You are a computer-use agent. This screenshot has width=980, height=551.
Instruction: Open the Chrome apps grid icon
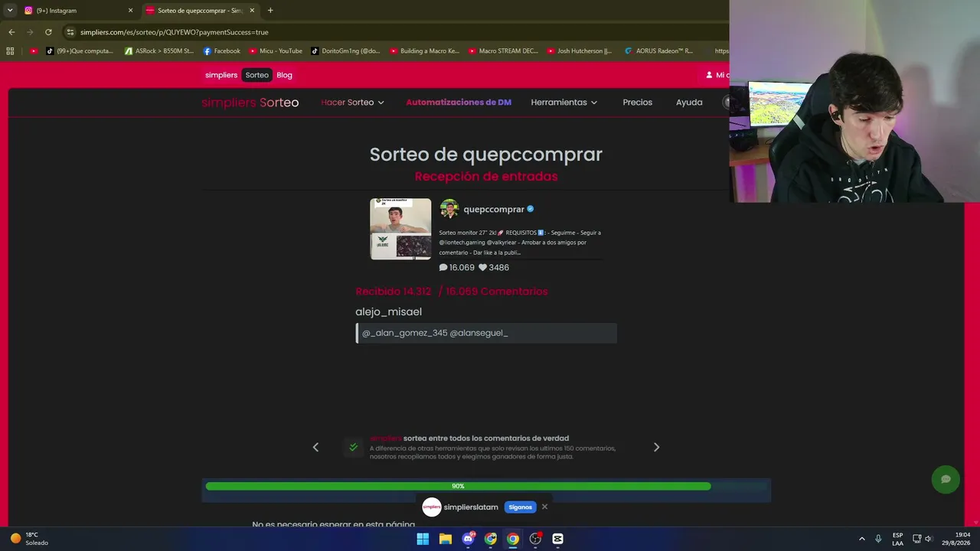10,51
